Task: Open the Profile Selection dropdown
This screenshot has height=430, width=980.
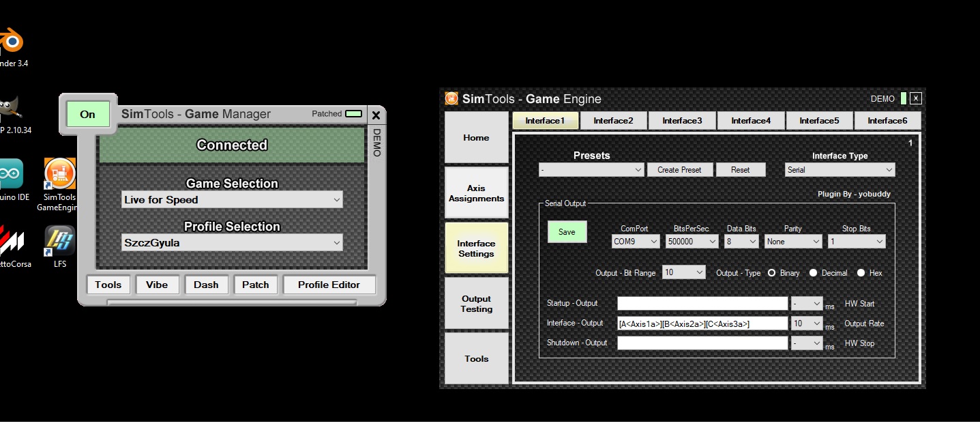Action: (232, 242)
